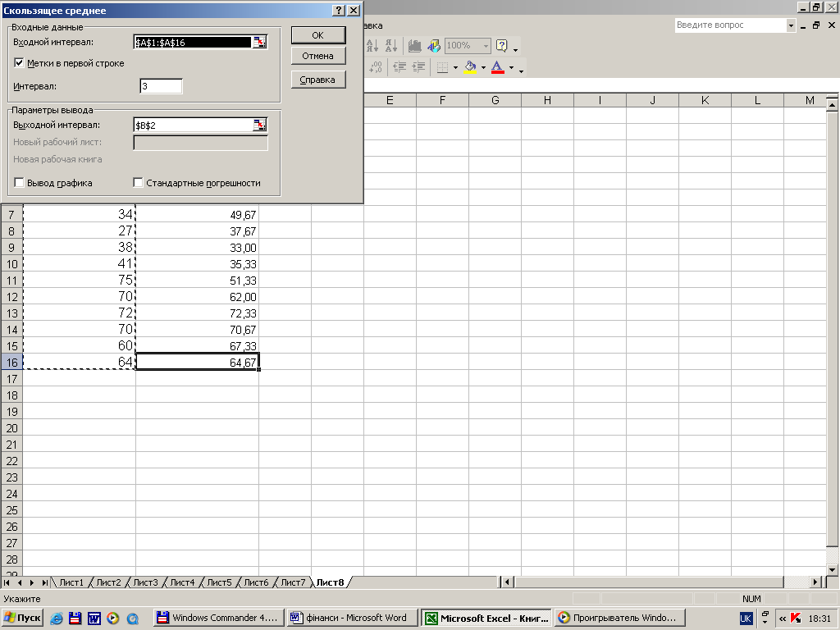The height and width of the screenshot is (630, 840).
Task: Click the UK language indicator
Action: pos(746,619)
